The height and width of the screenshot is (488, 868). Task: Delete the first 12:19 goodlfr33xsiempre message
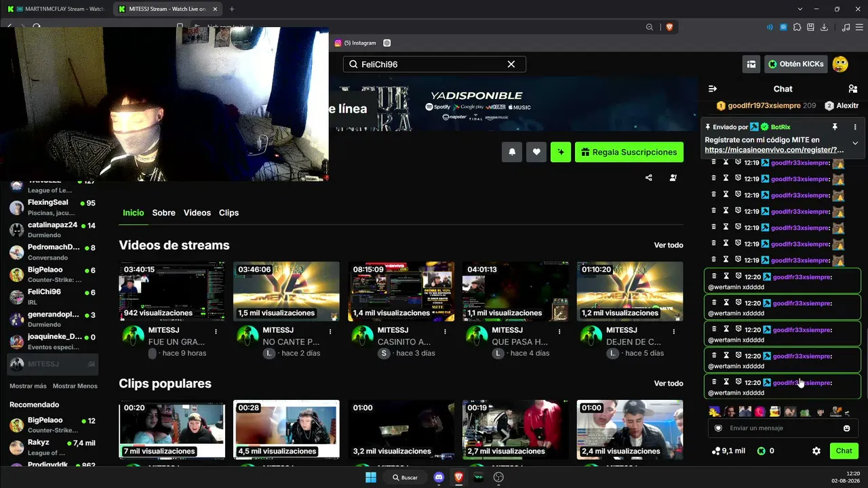713,163
